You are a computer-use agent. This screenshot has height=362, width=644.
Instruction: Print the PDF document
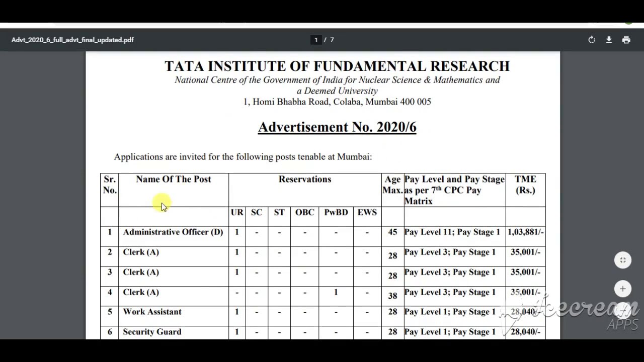coord(626,40)
